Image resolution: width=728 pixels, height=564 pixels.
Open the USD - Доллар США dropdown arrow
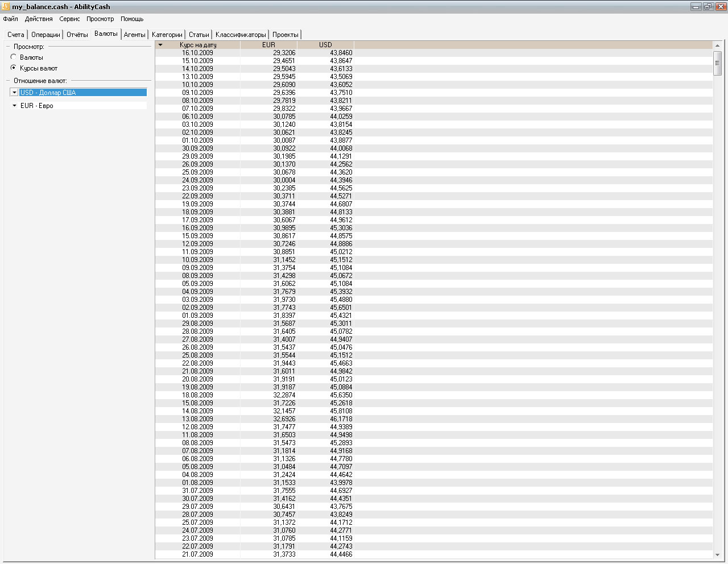[x=14, y=93]
